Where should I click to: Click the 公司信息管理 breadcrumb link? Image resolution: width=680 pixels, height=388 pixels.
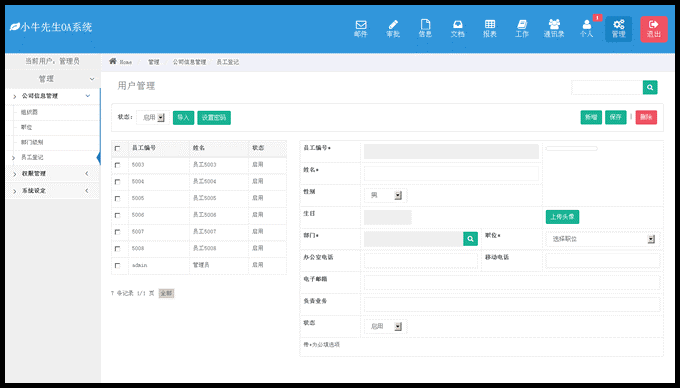(190, 62)
